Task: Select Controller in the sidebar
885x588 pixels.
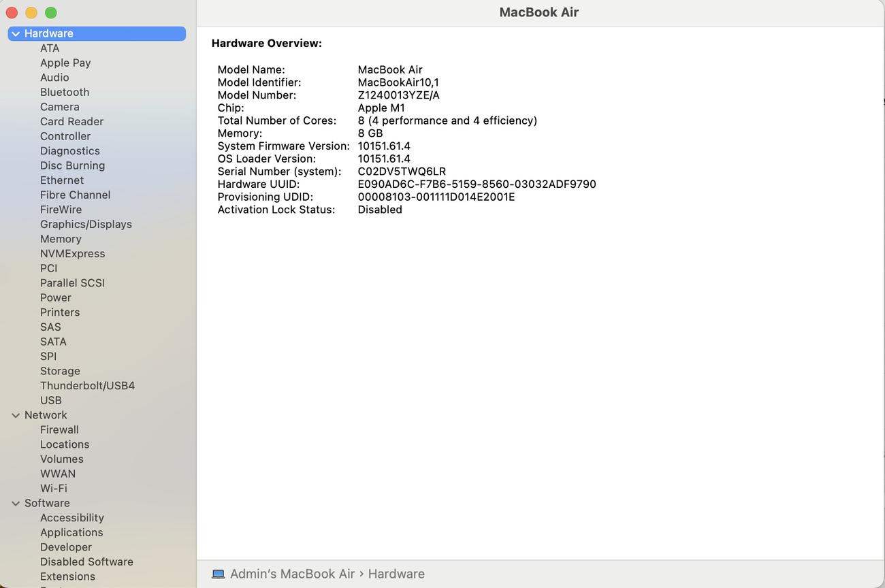Action: point(65,136)
